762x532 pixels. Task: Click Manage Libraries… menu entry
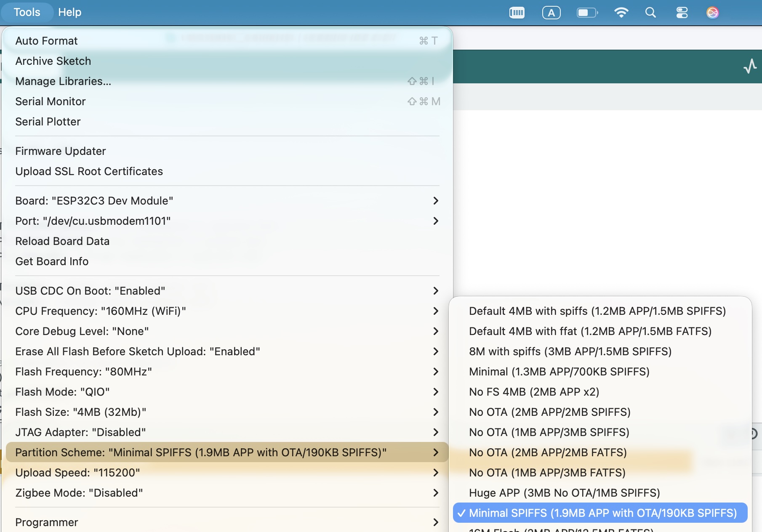click(x=63, y=81)
